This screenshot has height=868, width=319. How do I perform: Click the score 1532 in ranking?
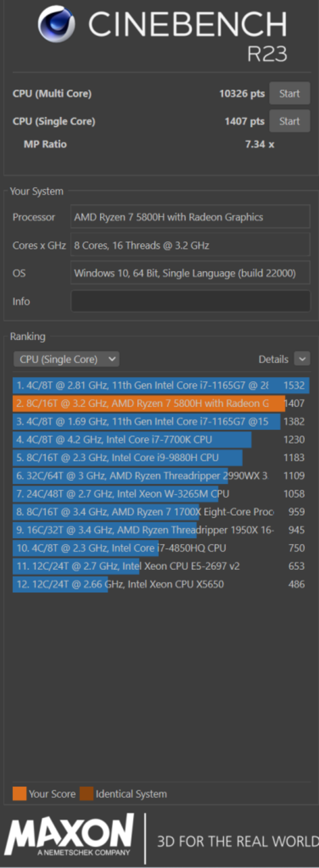click(x=294, y=385)
